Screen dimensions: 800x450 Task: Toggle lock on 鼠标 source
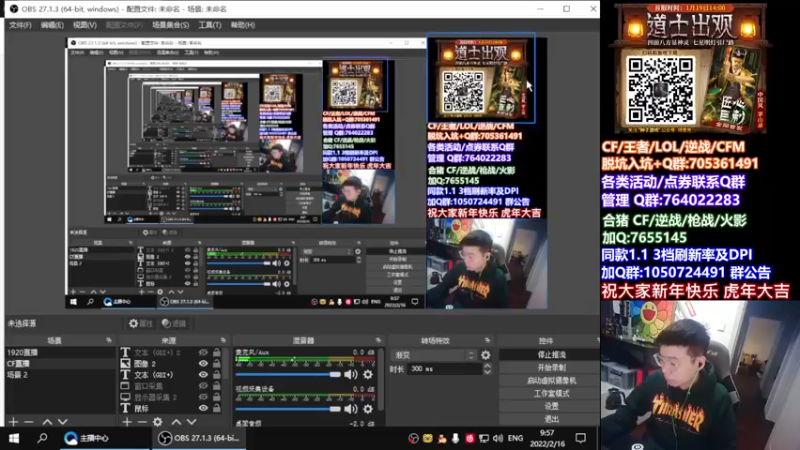click(217, 408)
